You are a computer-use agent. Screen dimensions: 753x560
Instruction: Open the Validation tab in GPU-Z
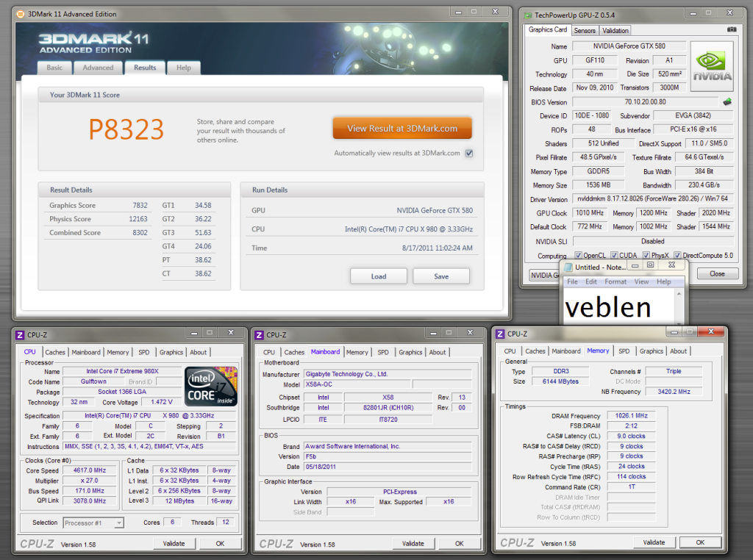(615, 31)
